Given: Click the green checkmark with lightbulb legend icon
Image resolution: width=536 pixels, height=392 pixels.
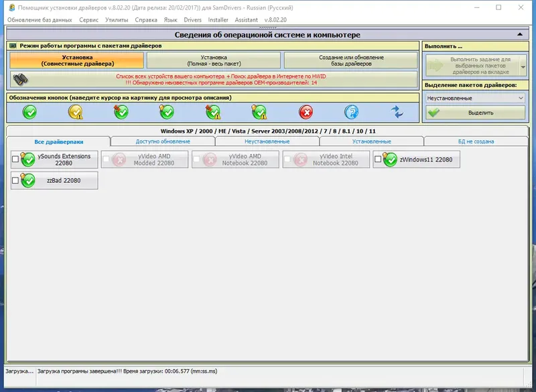Looking at the screenshot, I should coord(166,112).
